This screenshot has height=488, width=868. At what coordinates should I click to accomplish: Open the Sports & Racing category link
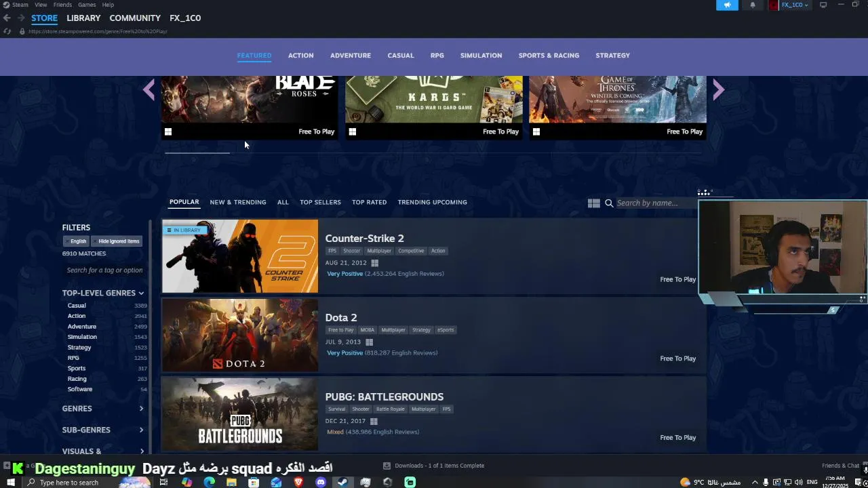[549, 56]
